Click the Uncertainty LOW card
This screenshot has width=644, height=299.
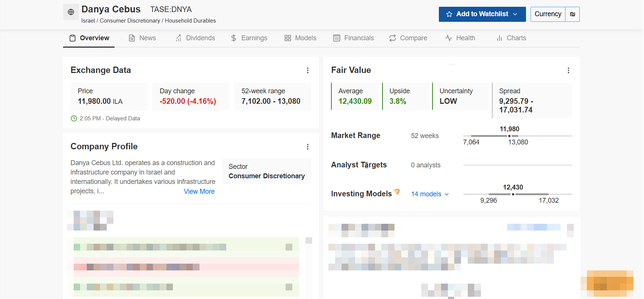(460, 96)
